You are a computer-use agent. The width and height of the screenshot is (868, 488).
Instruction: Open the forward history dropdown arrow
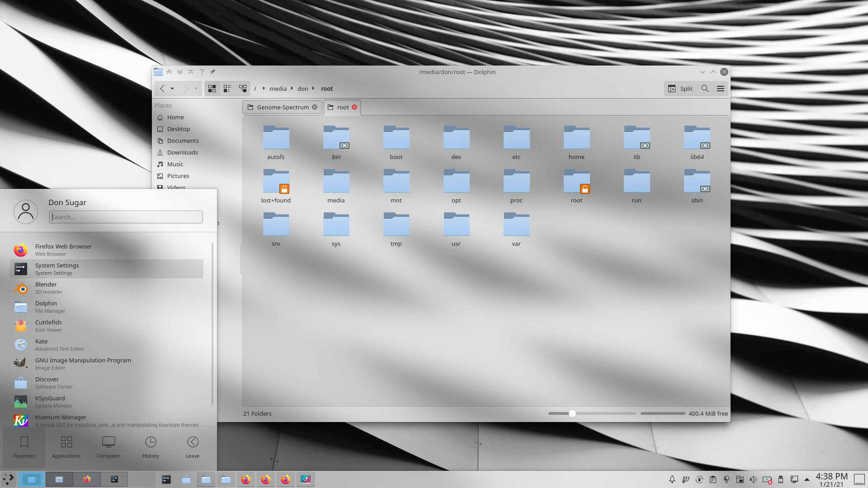(196, 89)
